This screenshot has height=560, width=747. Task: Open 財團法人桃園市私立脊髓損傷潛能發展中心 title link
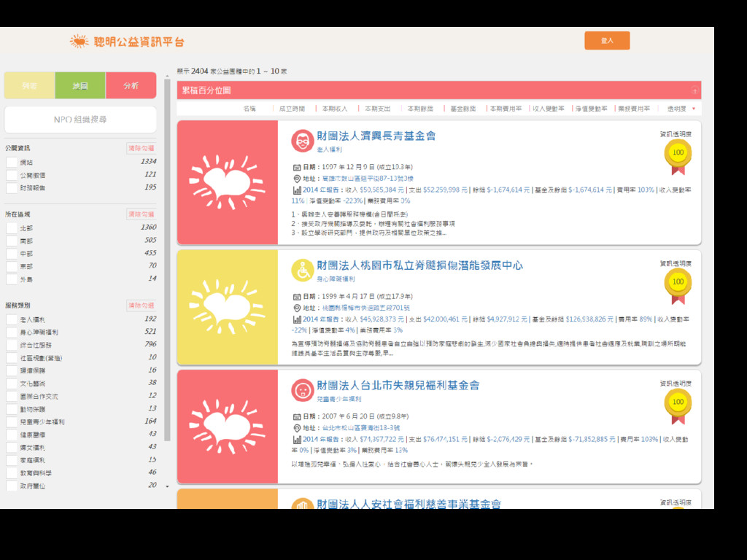[419, 265]
